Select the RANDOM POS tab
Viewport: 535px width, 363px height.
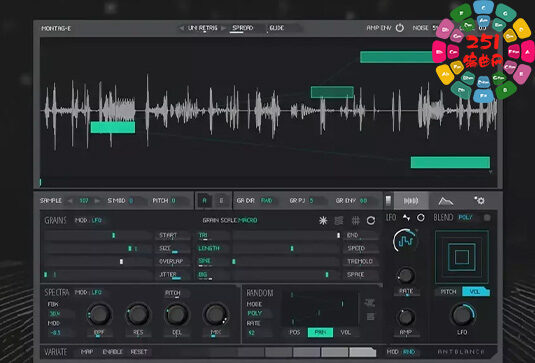(x=295, y=332)
